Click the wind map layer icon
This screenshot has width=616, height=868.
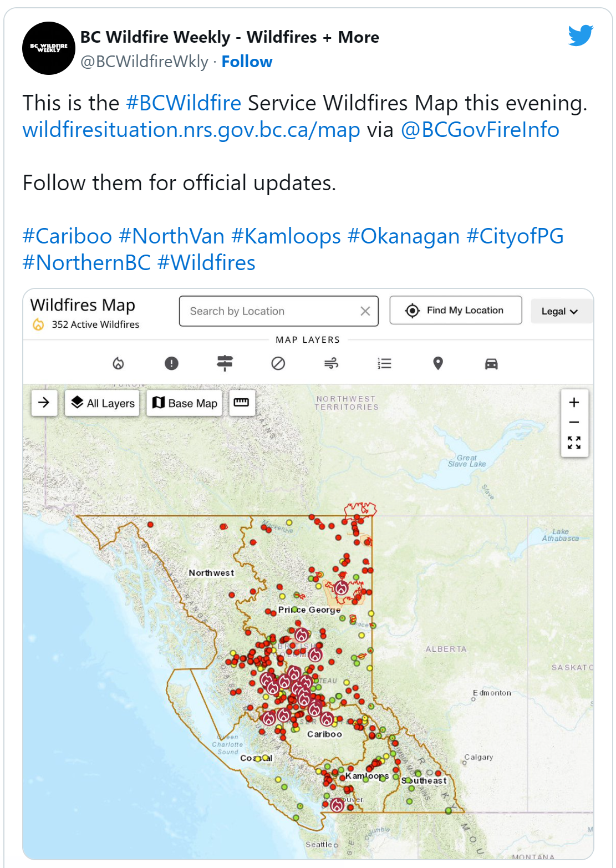[331, 363]
